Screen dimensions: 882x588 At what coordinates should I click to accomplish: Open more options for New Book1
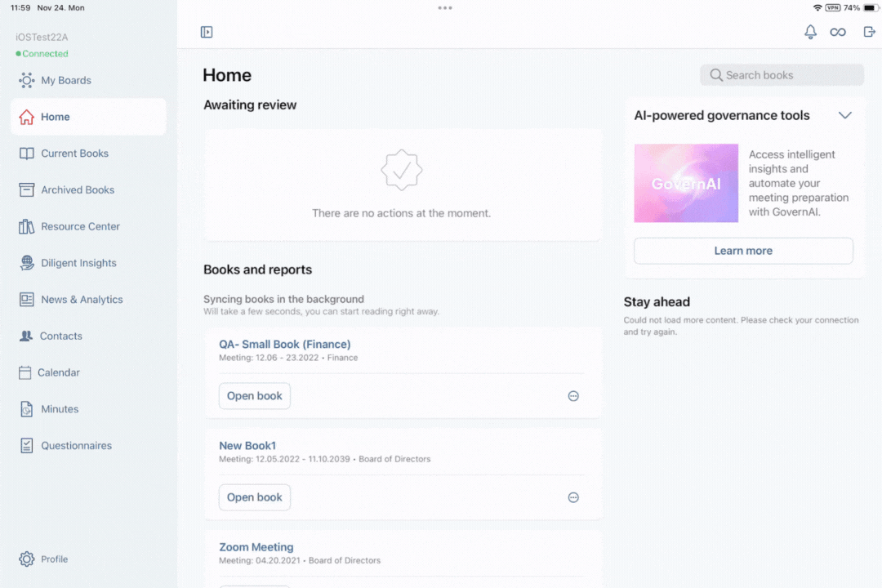(x=573, y=497)
